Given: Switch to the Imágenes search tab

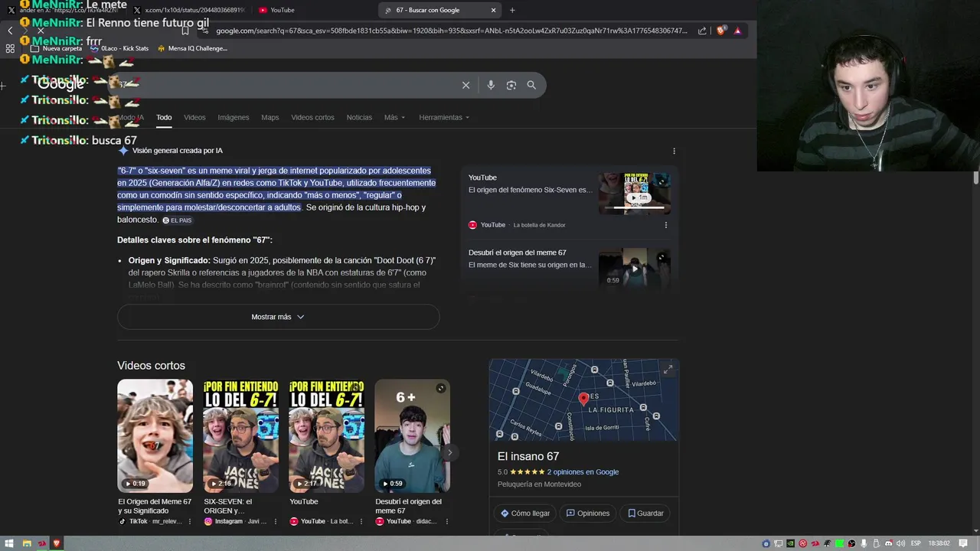Looking at the screenshot, I should point(234,117).
